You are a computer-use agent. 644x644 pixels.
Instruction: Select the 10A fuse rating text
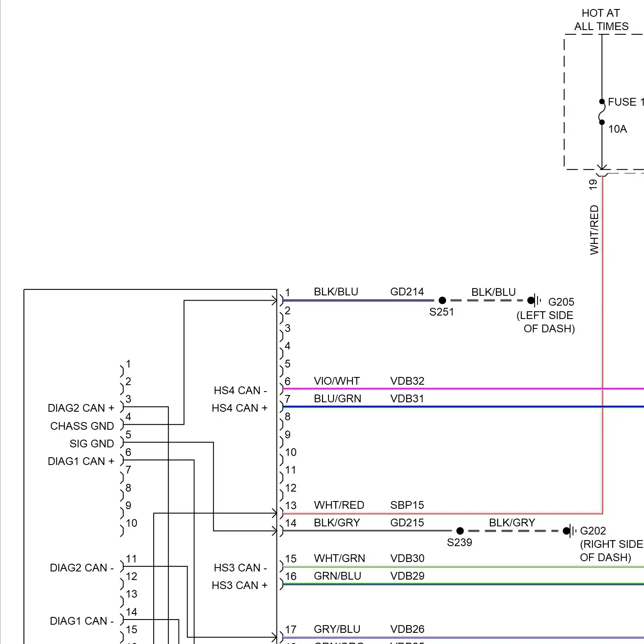point(617,129)
